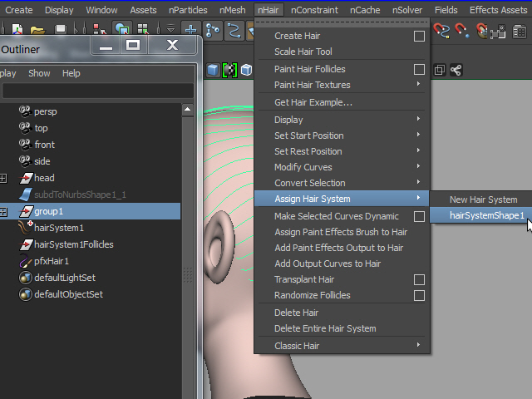Choose Add Output Curves to Hair
The width and height of the screenshot is (532, 399).
pos(342,264)
